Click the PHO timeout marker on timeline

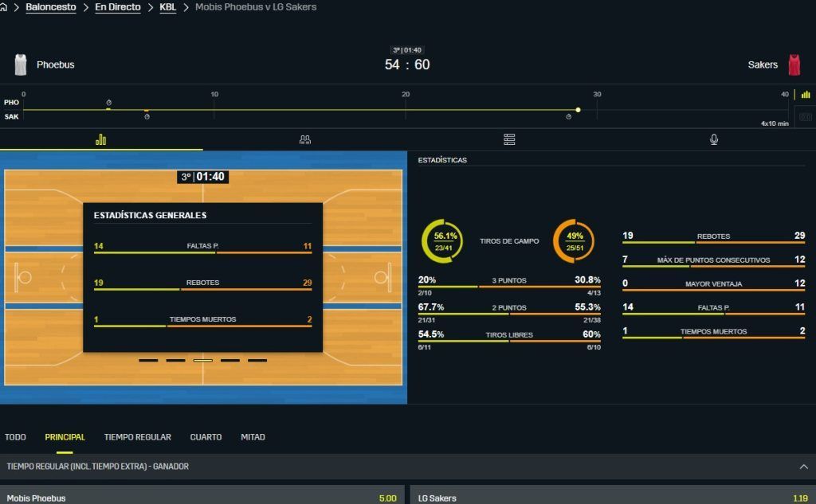[108, 103]
